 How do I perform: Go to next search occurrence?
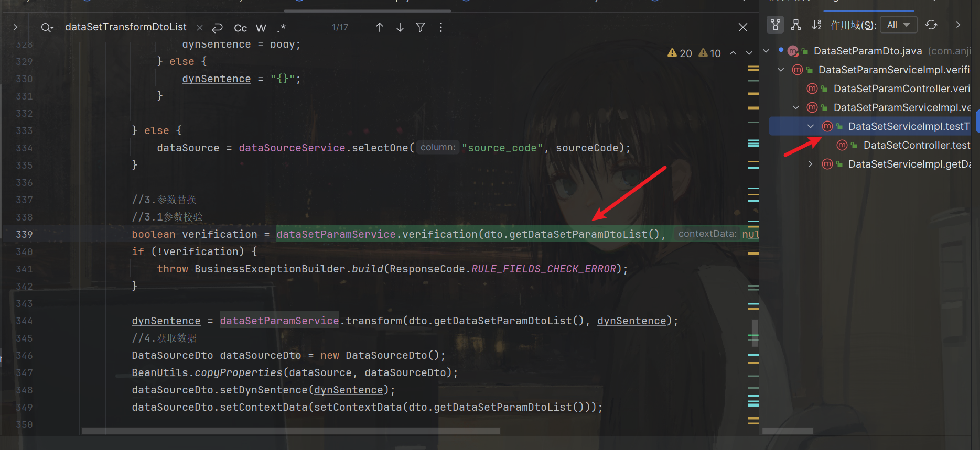[x=400, y=27]
